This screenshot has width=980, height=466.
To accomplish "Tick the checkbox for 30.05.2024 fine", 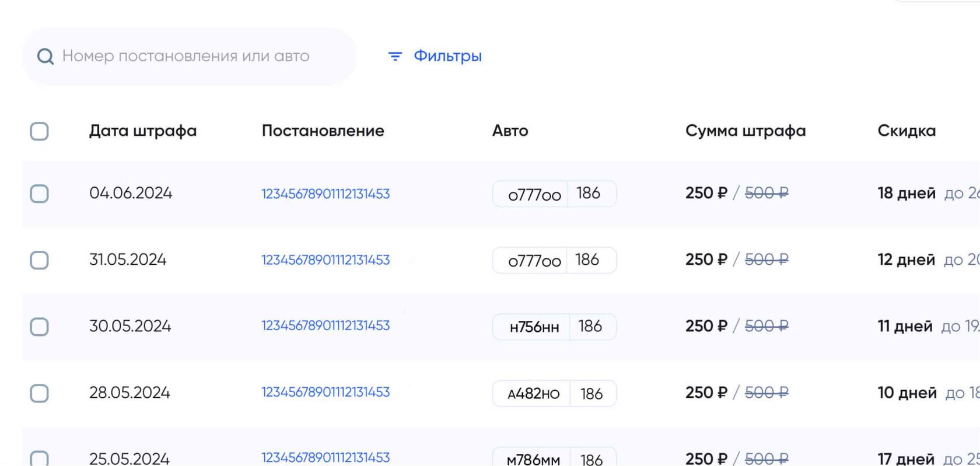I will (39, 327).
